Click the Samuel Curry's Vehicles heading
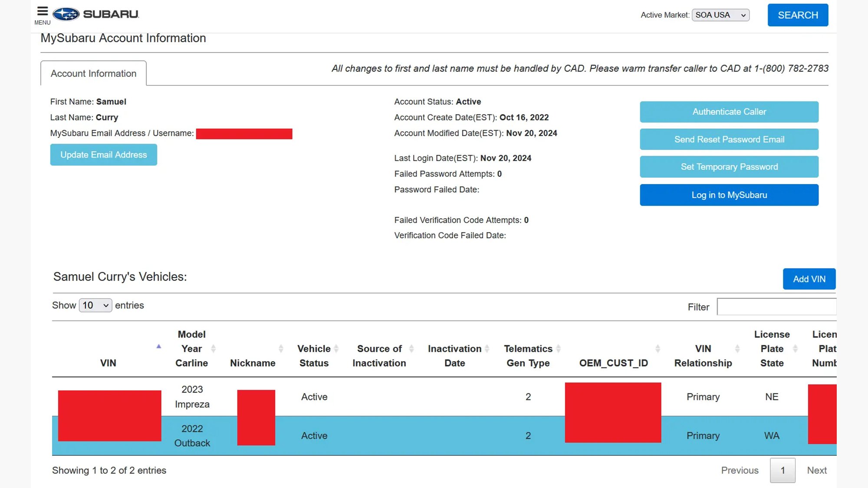Screen dimensions: 868x488 pyautogui.click(x=120, y=277)
